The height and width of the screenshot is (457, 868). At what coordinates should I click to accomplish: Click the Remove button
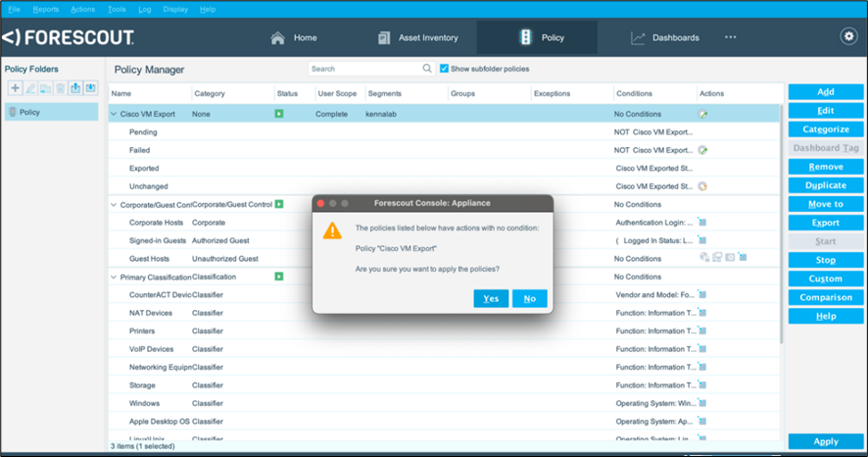(x=825, y=167)
